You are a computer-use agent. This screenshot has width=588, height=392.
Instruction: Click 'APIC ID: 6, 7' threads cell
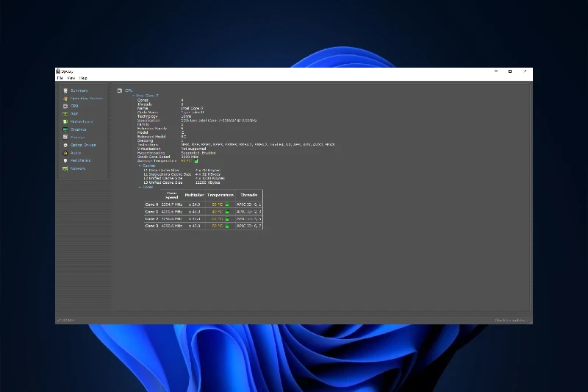coord(249,226)
